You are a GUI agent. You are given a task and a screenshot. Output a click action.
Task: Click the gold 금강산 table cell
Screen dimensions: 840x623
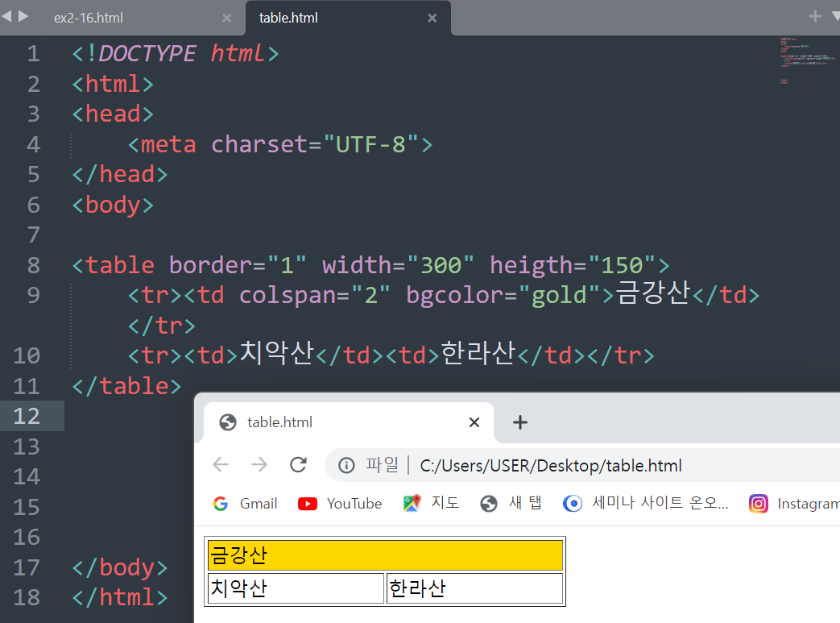385,555
